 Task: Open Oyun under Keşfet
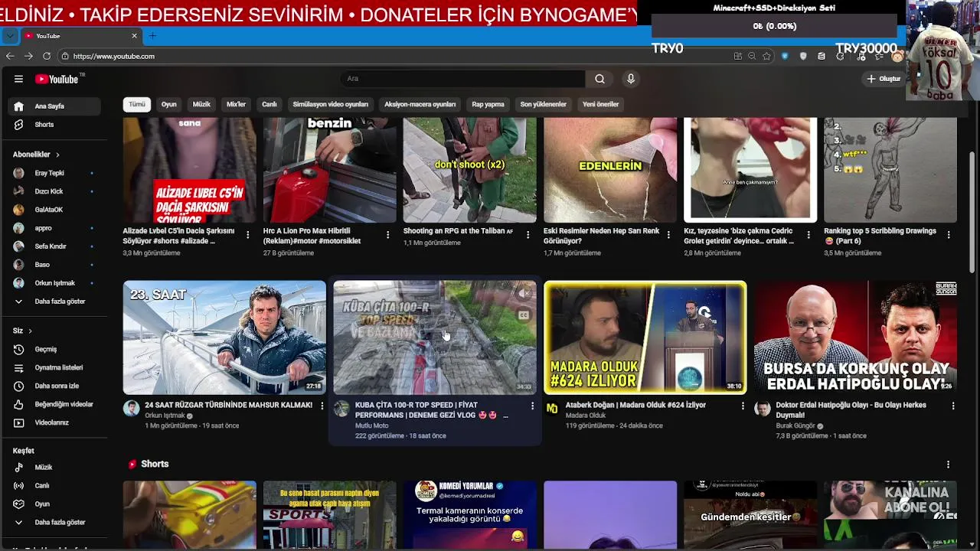(x=54, y=504)
